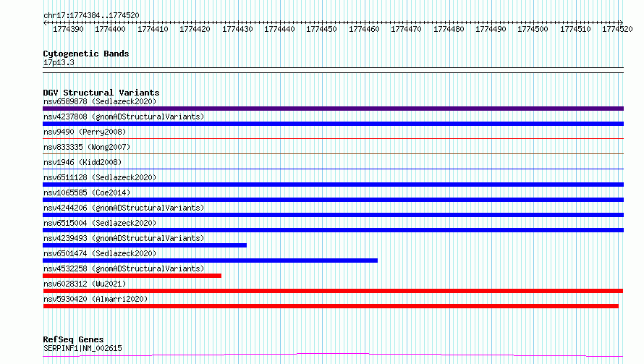Click the blue nsv6515004 variant bar
Screen dimensions: 644x364
coord(333,230)
